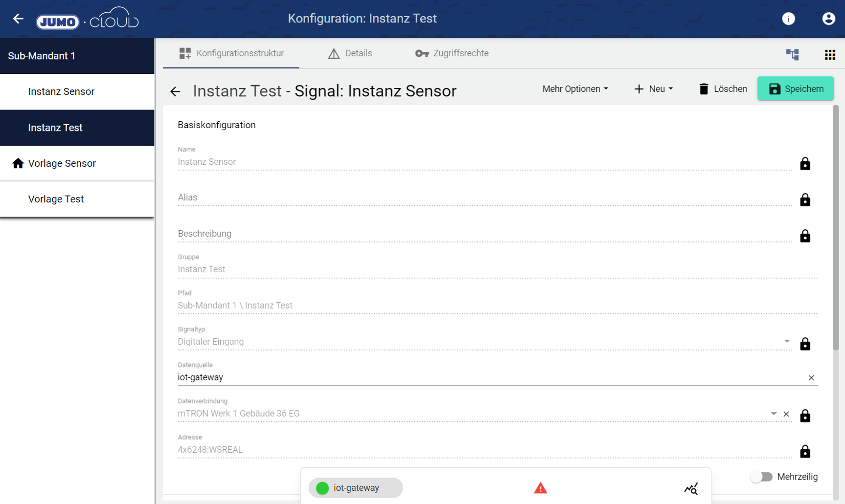This screenshot has height=504, width=845.
Task: Switch to grid tiles view icon
Action: [829, 54]
